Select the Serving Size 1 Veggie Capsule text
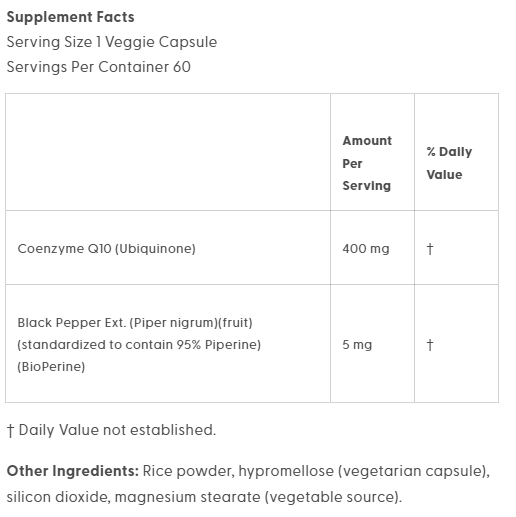 click(x=112, y=42)
